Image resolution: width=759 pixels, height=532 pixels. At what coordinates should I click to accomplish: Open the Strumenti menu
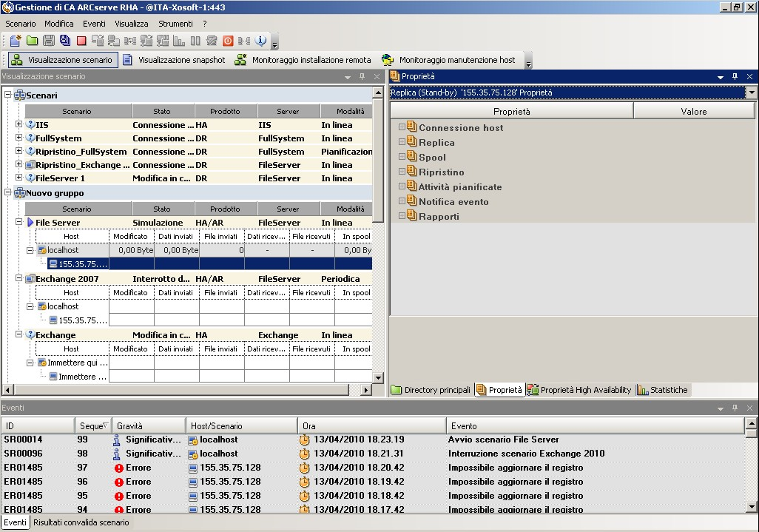(175, 24)
